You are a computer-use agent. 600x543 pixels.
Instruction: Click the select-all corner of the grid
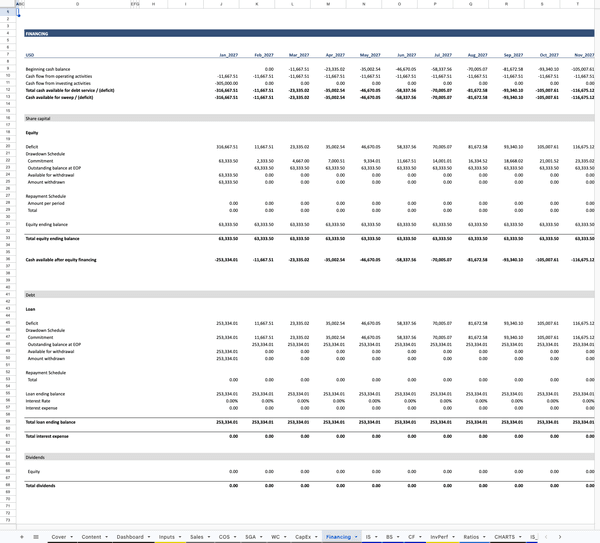point(8,4)
